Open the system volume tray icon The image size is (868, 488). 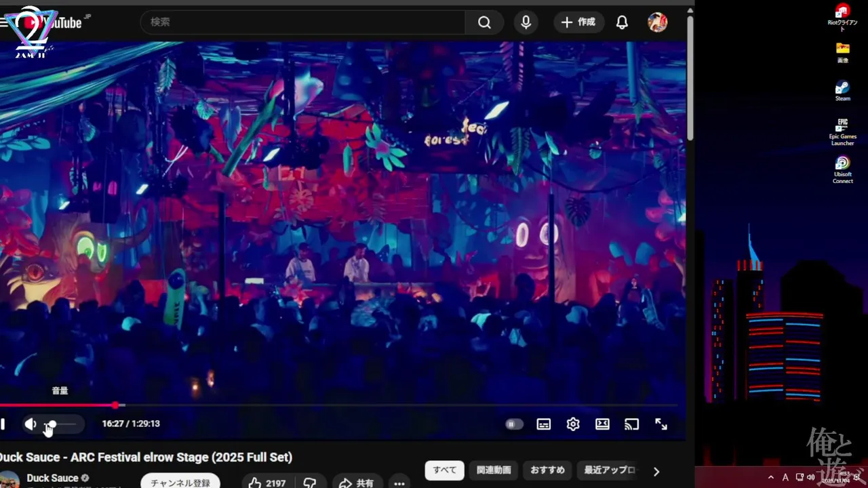pos(811,478)
